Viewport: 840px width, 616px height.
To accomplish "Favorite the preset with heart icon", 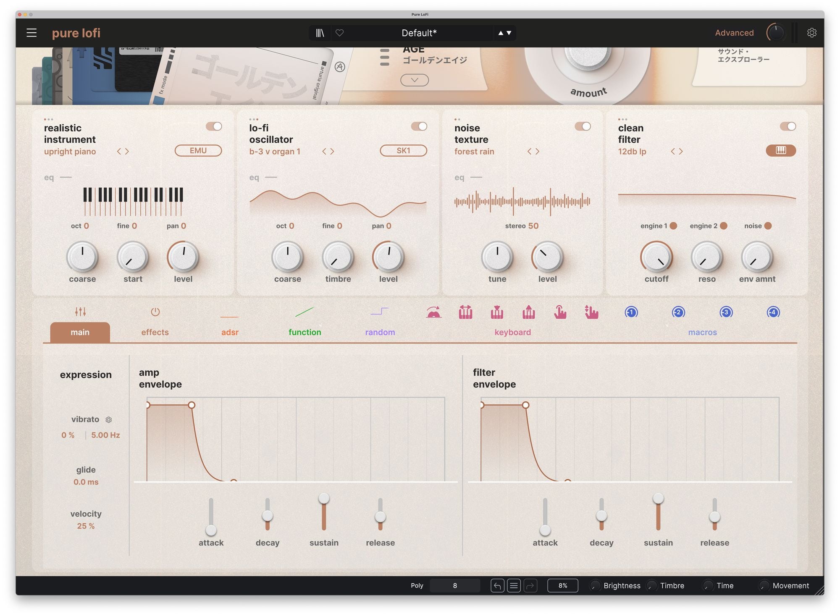I will (x=339, y=33).
